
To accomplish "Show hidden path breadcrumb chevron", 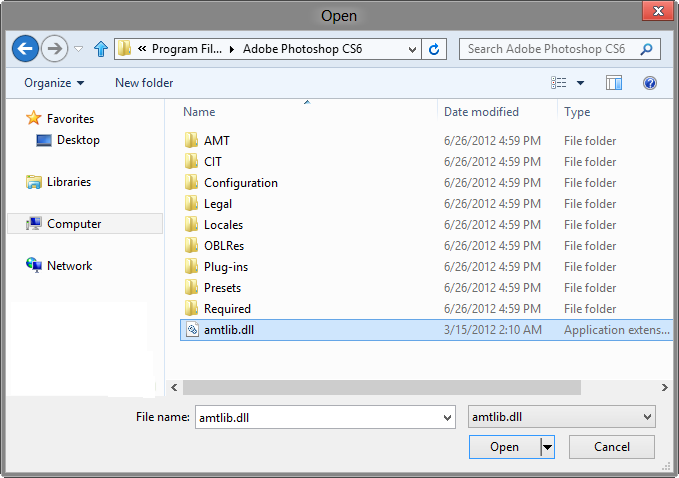I will pyautogui.click(x=142, y=48).
